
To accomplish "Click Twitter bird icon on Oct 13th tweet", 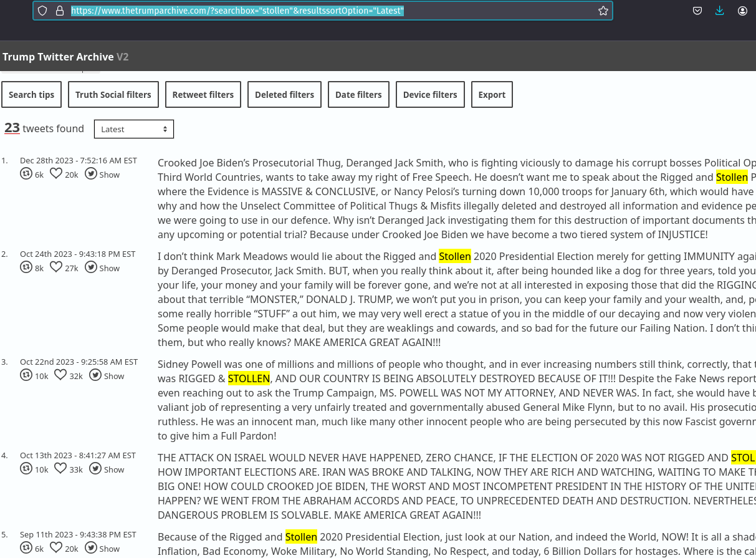I will (95, 469).
